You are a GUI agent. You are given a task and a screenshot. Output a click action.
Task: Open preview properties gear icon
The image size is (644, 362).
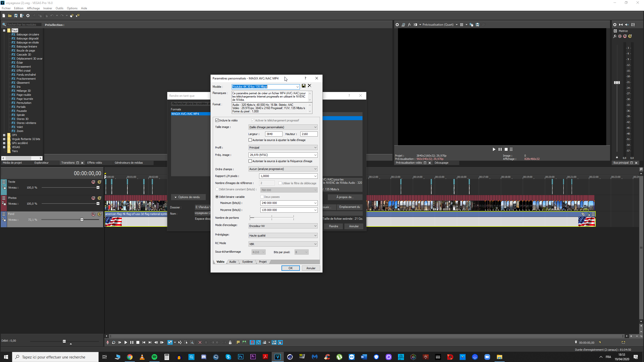pyautogui.click(x=397, y=25)
